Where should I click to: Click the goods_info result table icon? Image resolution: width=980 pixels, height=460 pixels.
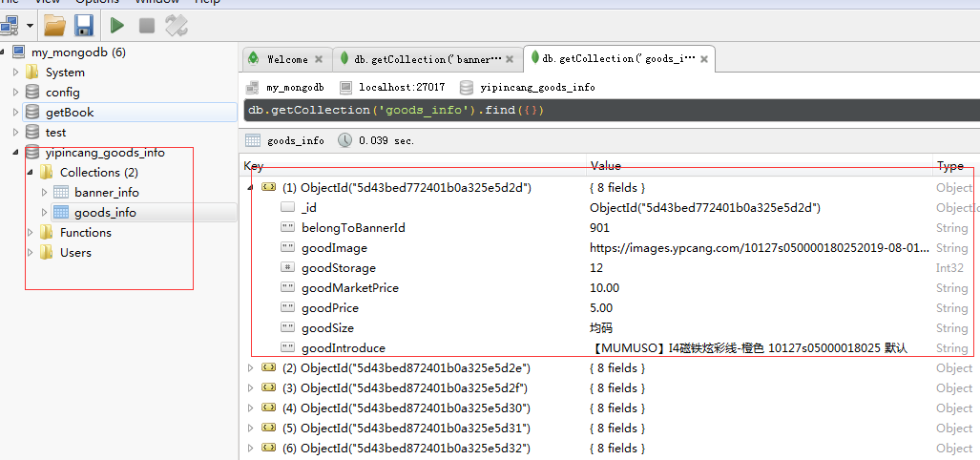click(253, 140)
